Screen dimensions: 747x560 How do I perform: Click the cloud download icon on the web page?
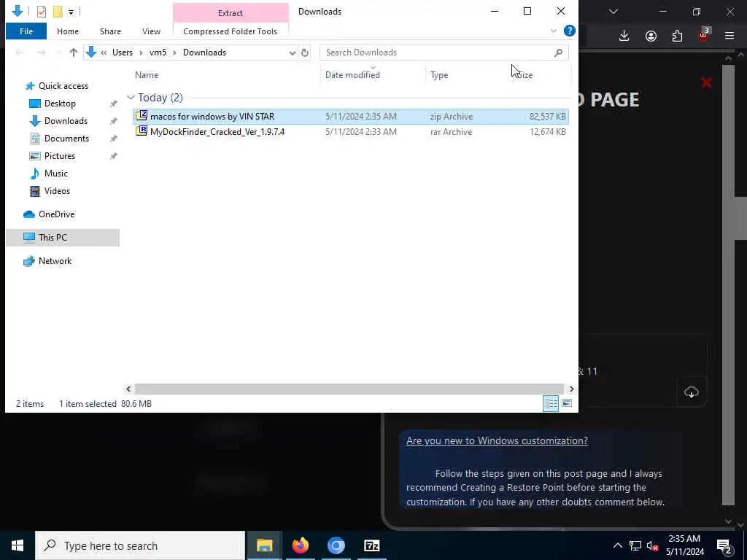pyautogui.click(x=692, y=392)
